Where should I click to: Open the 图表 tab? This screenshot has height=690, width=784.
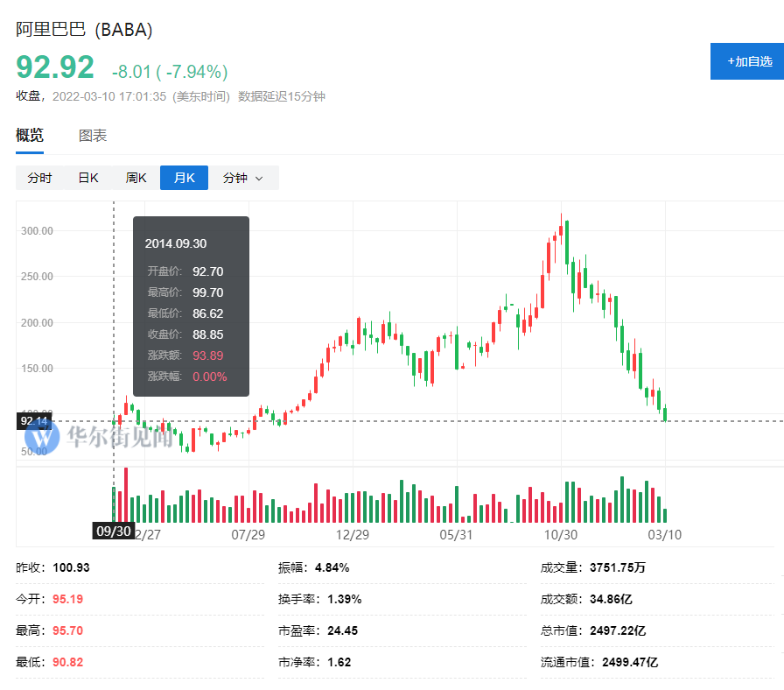(x=93, y=136)
